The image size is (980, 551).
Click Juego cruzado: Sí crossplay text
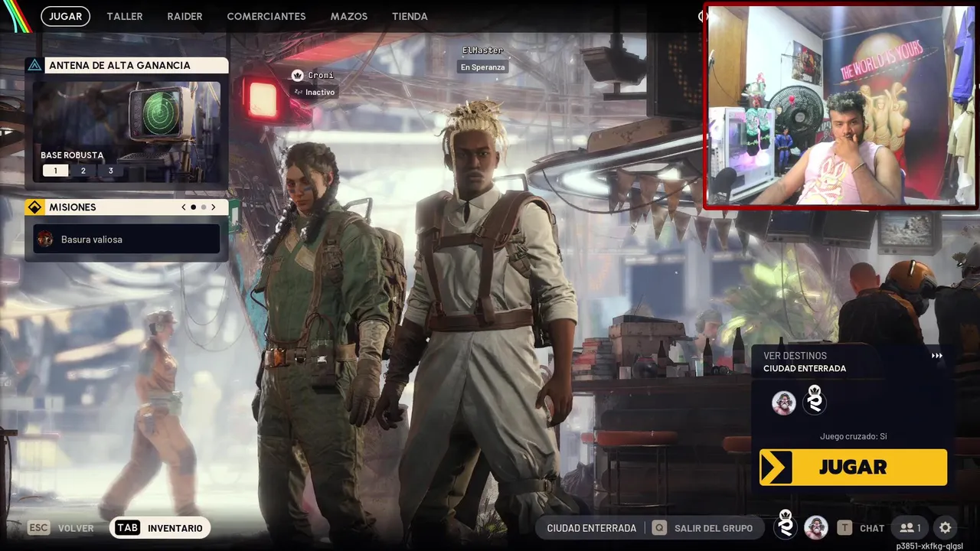(853, 436)
